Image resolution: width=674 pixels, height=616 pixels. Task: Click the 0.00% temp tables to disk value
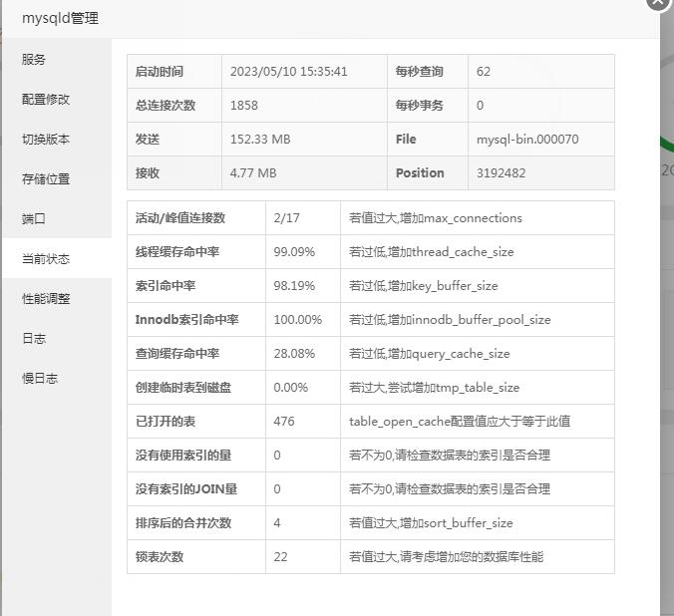click(x=290, y=388)
